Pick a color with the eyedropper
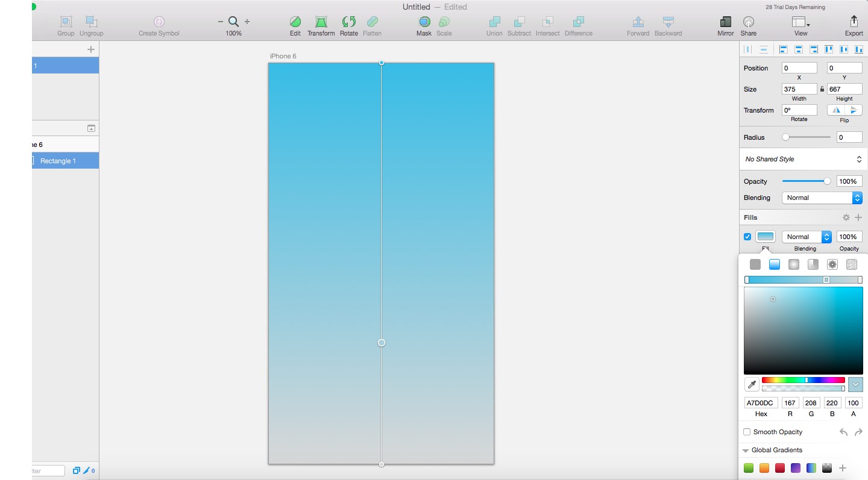Screen dimensions: 868x480 (x=752, y=384)
